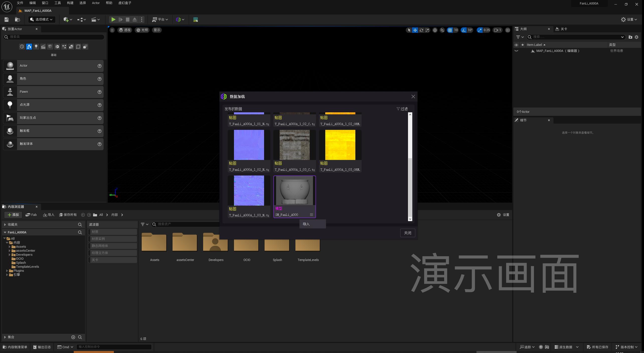Image resolution: width=644 pixels, height=353 pixels.
Task: Switch to the 关卡 levels tab
Action: click(x=561, y=29)
